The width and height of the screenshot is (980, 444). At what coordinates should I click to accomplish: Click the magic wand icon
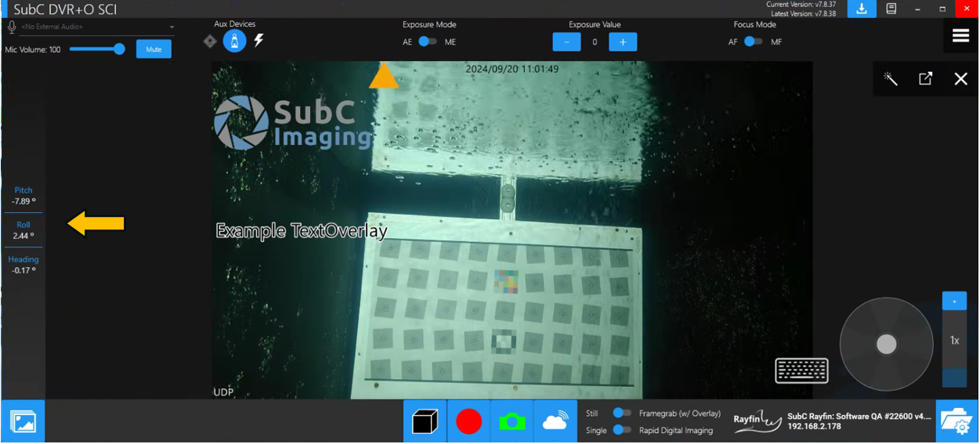click(891, 78)
